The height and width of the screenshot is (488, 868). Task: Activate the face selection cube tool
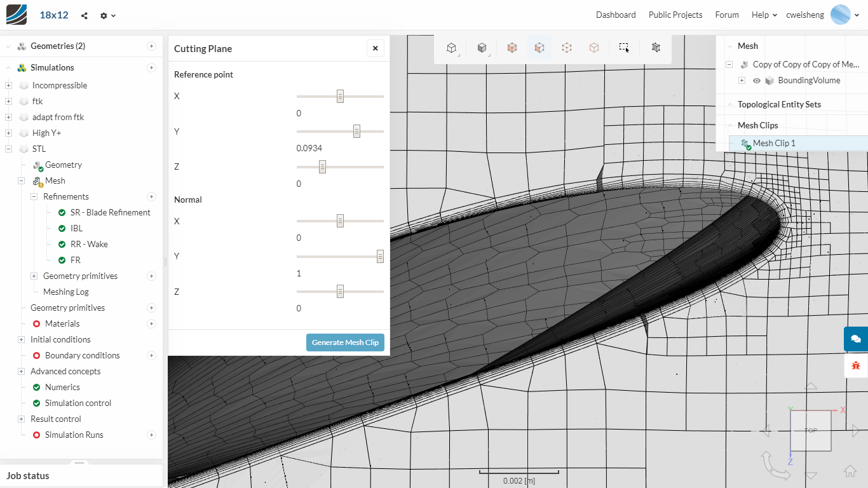539,48
